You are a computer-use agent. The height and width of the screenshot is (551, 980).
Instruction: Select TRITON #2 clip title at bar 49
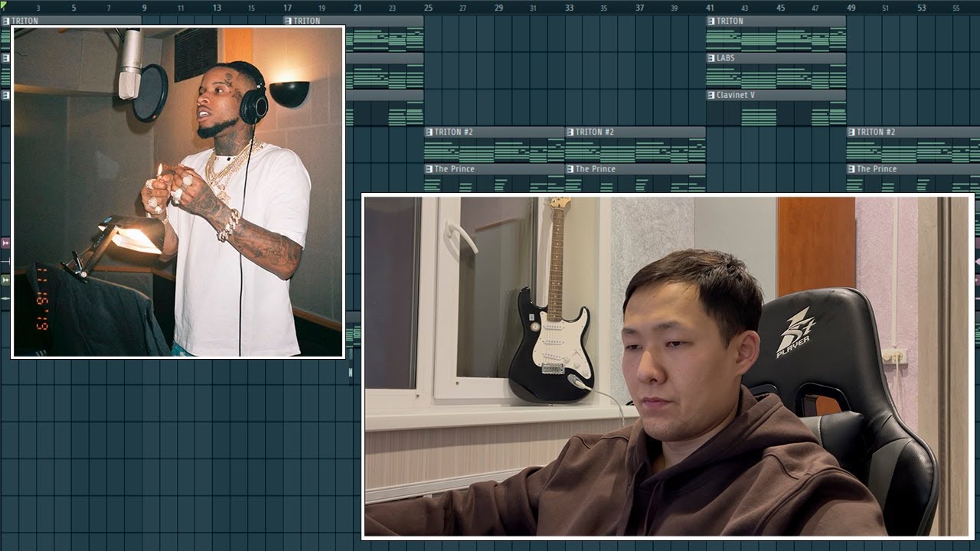[x=877, y=132]
